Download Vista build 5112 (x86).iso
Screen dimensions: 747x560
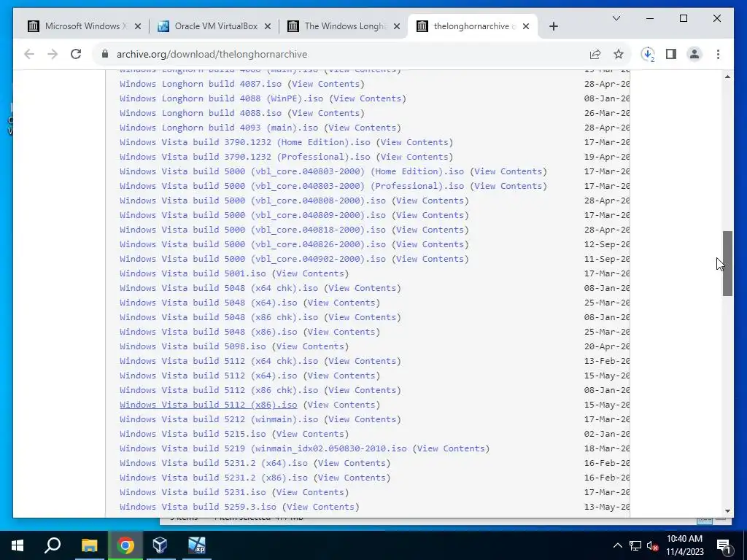208,405
